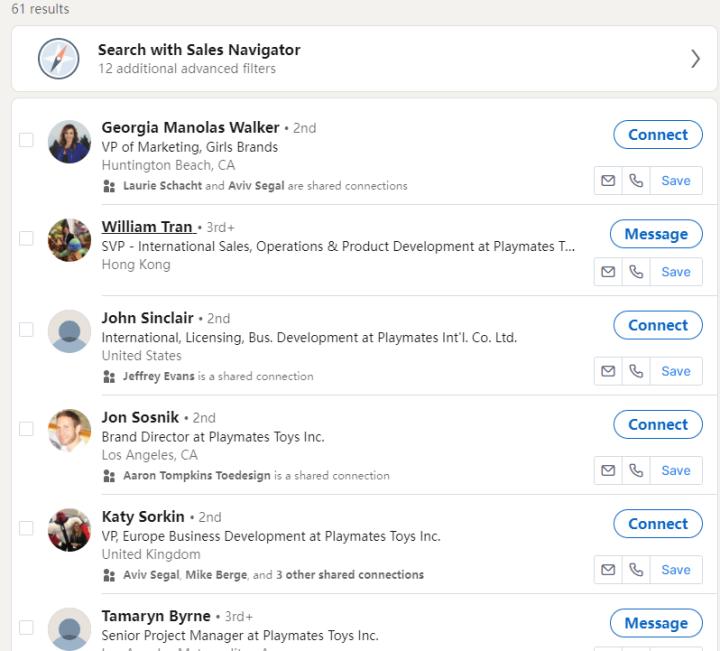This screenshot has width=720, height=651.
Task: Click shared connections icon under Jon Sosnik
Action: (x=109, y=476)
